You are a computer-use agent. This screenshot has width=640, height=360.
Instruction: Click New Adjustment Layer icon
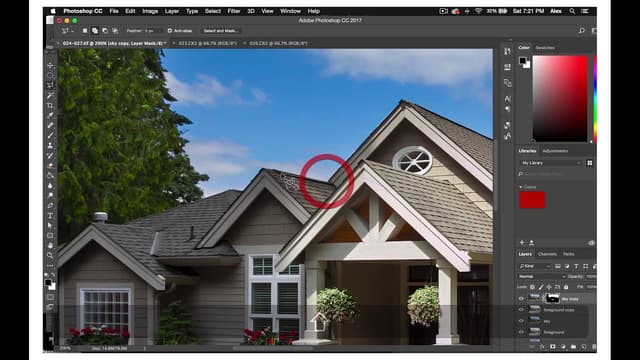[x=563, y=347]
